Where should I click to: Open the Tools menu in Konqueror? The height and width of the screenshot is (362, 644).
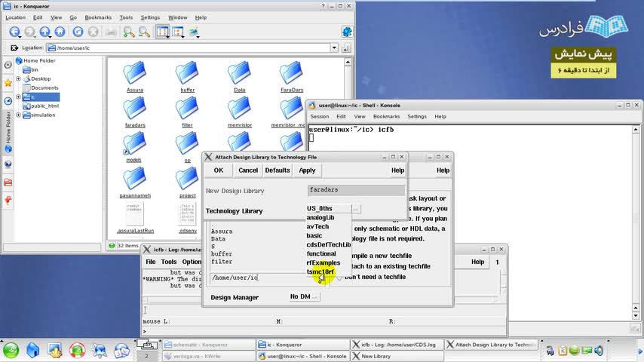[x=126, y=17]
